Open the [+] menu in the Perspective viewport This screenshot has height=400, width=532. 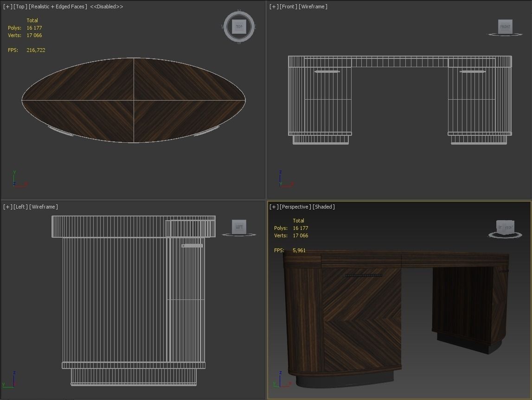[x=274, y=207]
